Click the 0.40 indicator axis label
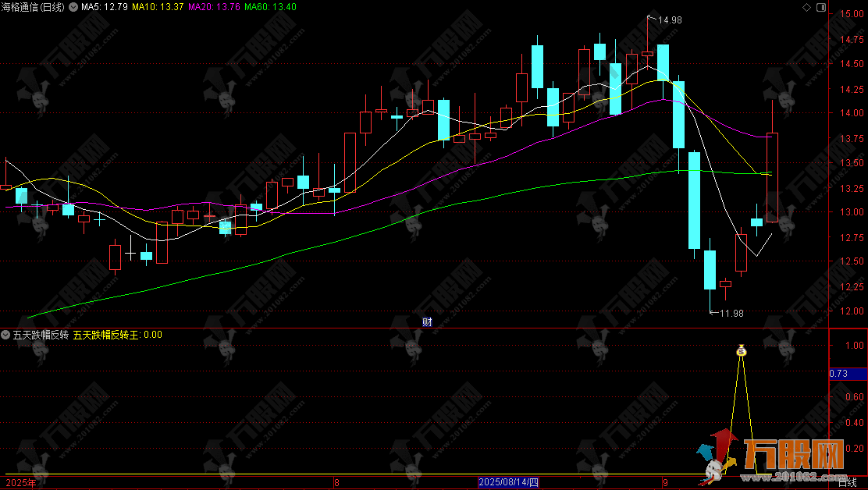The width and height of the screenshot is (868, 490). pyautogui.click(x=854, y=423)
